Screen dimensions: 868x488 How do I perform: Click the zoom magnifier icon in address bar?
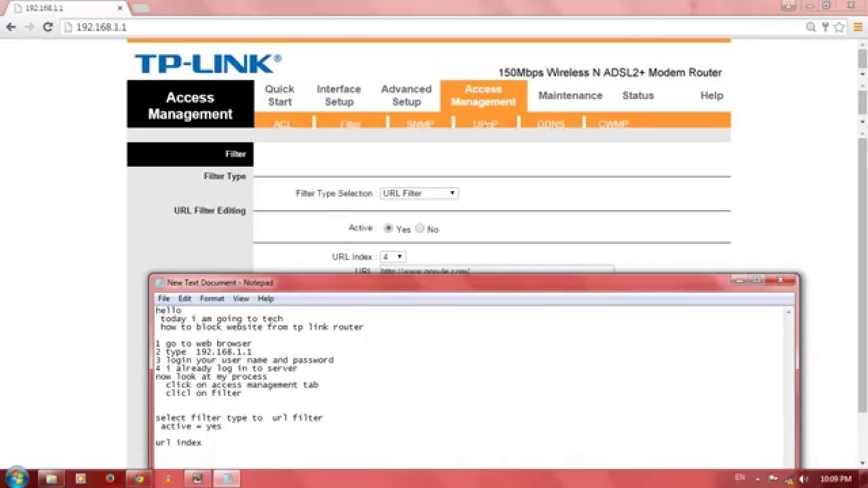(x=811, y=27)
